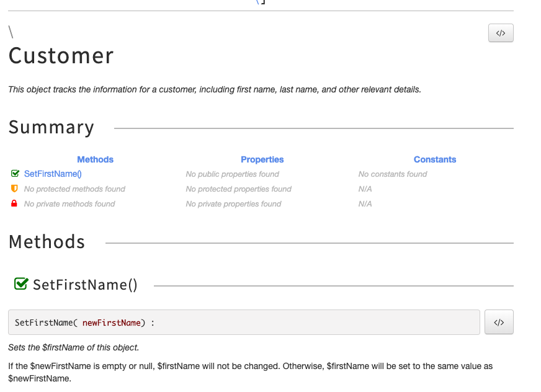
Task: Click the class description starting 'This object tracks'
Action: coord(215,90)
